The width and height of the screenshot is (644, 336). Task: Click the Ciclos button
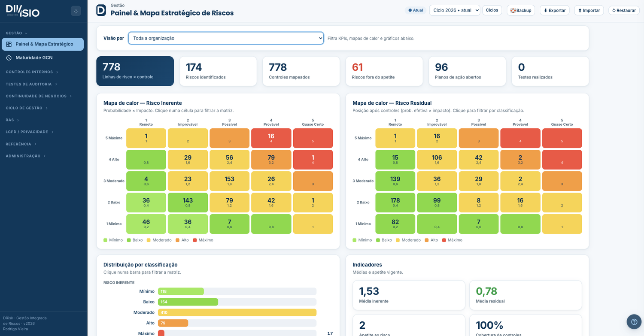[x=492, y=10]
